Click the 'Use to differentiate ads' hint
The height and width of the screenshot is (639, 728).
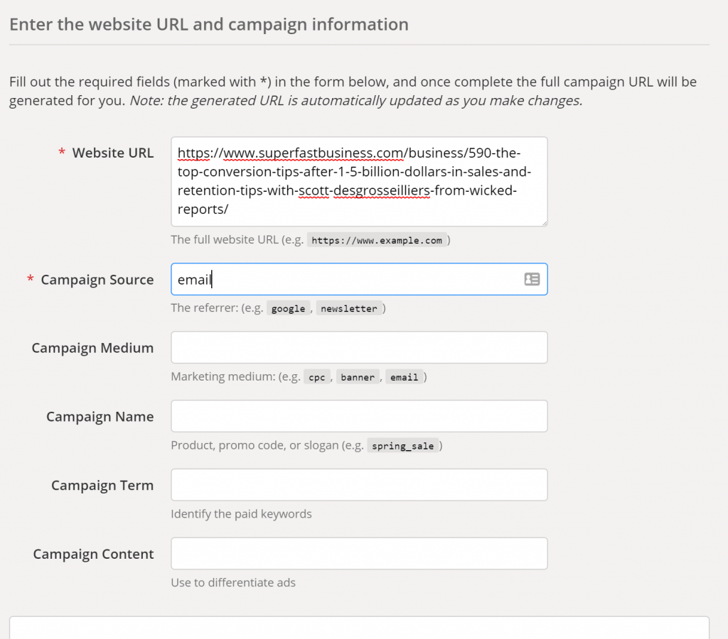pos(233,583)
